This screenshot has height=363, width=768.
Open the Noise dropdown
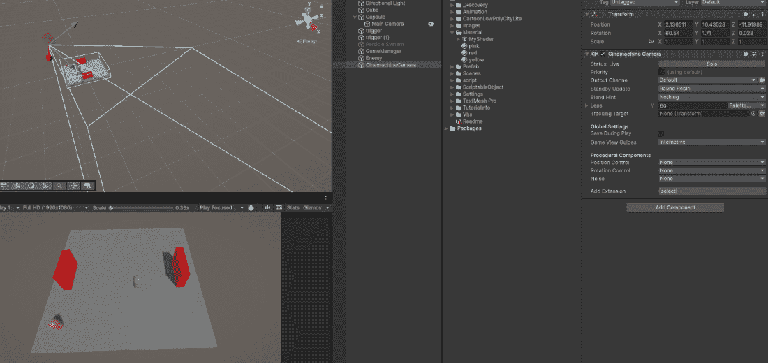pos(712,179)
